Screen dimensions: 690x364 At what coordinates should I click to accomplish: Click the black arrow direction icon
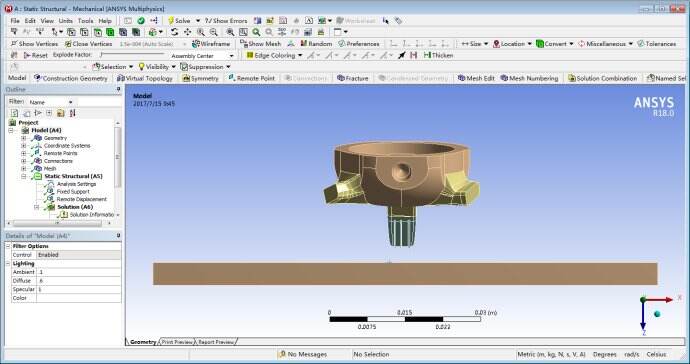tap(401, 55)
